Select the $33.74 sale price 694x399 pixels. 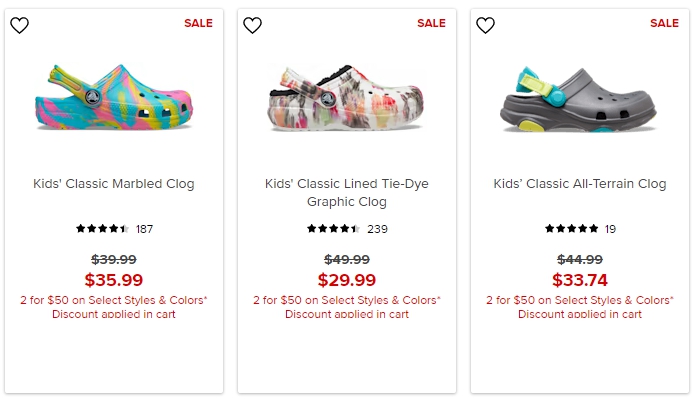[580, 280]
